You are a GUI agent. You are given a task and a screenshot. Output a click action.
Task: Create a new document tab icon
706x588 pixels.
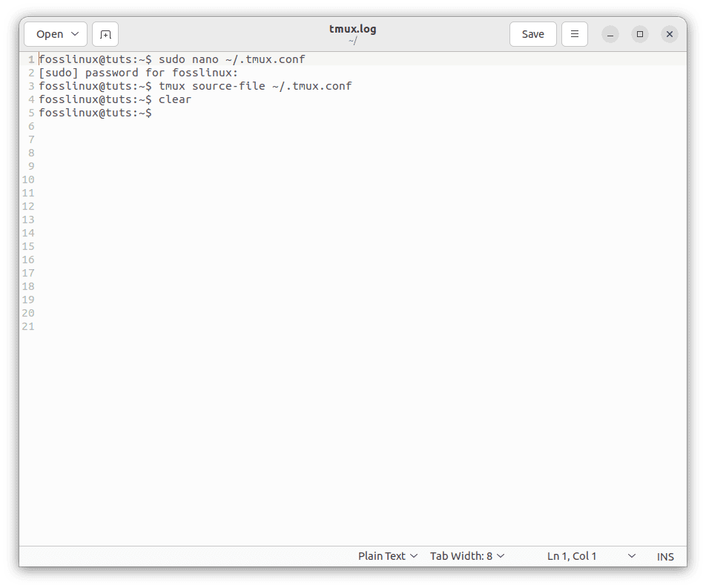pos(105,34)
